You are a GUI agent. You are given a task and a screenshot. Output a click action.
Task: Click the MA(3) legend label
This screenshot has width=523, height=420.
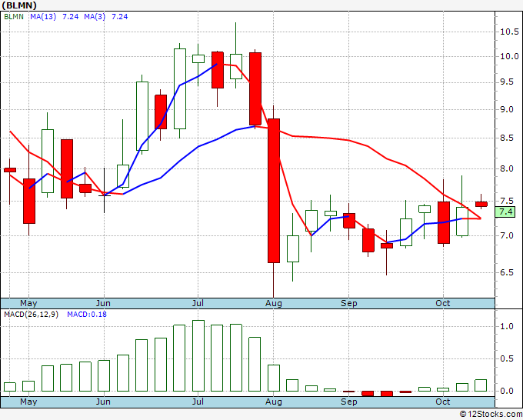click(95, 17)
